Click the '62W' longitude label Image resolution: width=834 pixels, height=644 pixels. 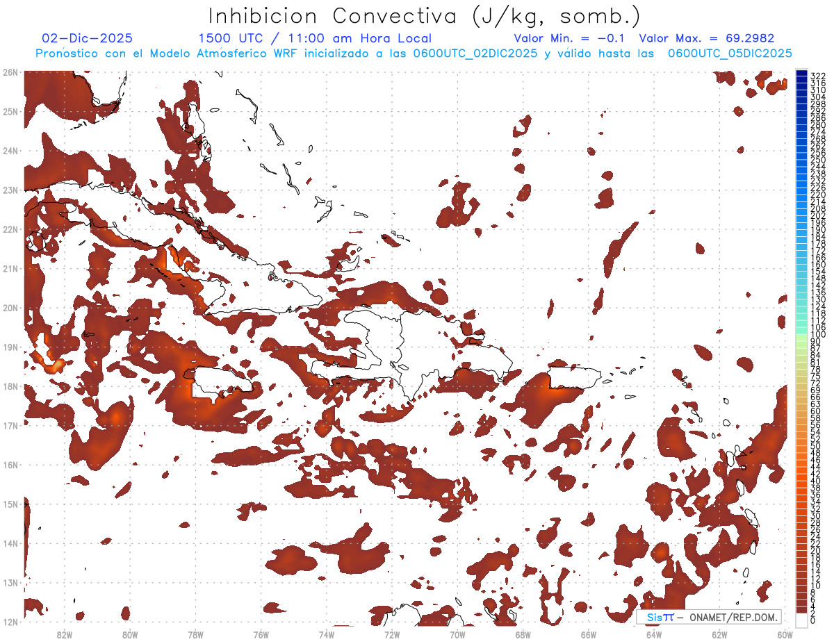coord(720,634)
